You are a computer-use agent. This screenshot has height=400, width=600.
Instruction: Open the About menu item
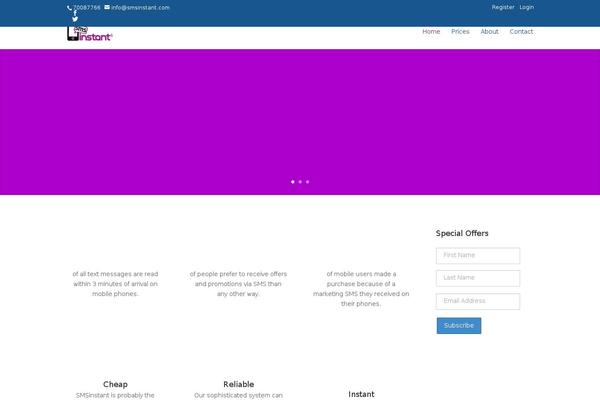click(x=489, y=32)
